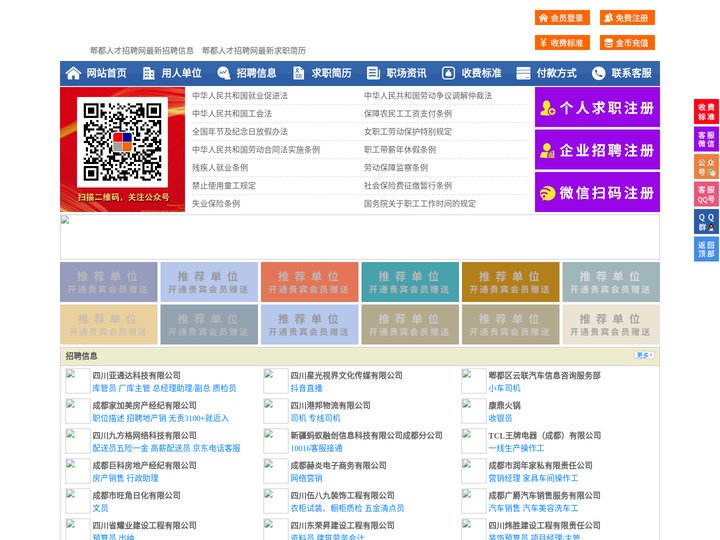Image resolution: width=720 pixels, height=540 pixels.
Task: Click the 企业招聘注册 purple banner
Action: 597,150
